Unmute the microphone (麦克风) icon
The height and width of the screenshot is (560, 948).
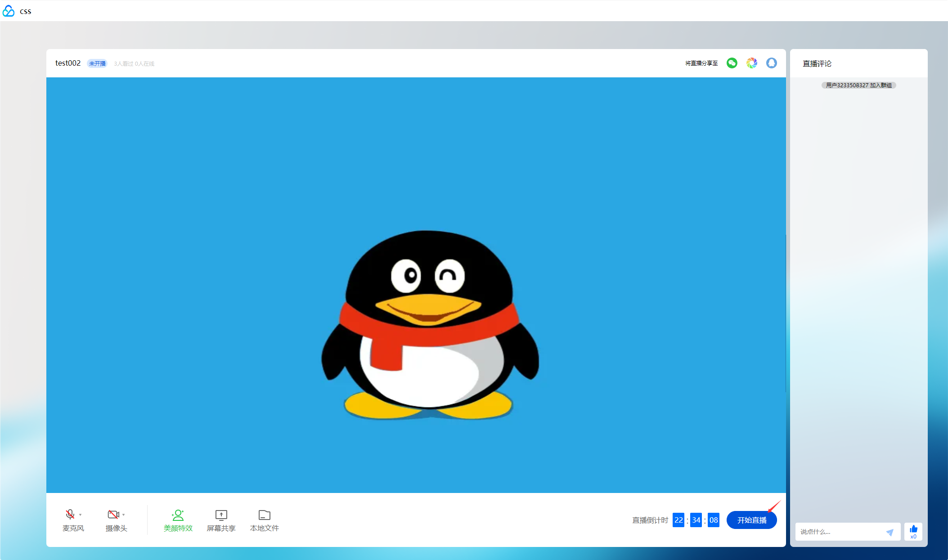[70, 514]
